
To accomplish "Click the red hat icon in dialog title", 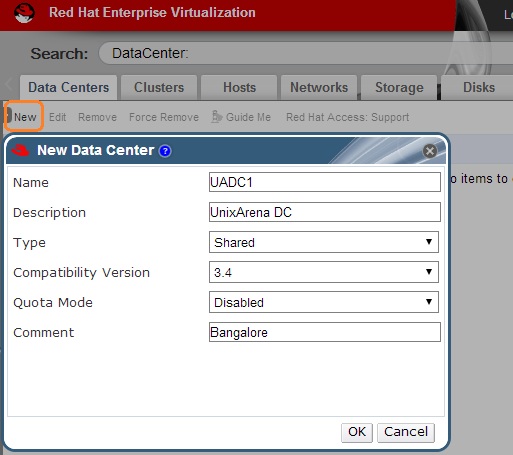I will (21, 150).
